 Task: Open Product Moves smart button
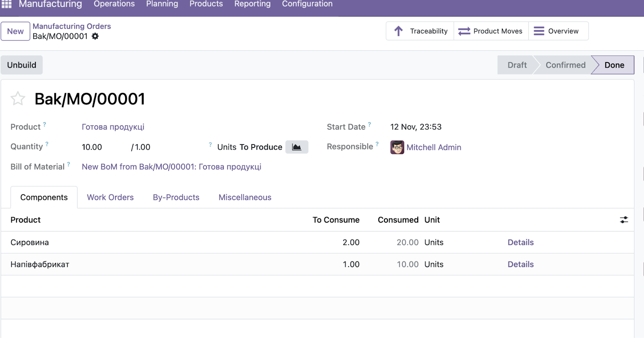coord(491,31)
